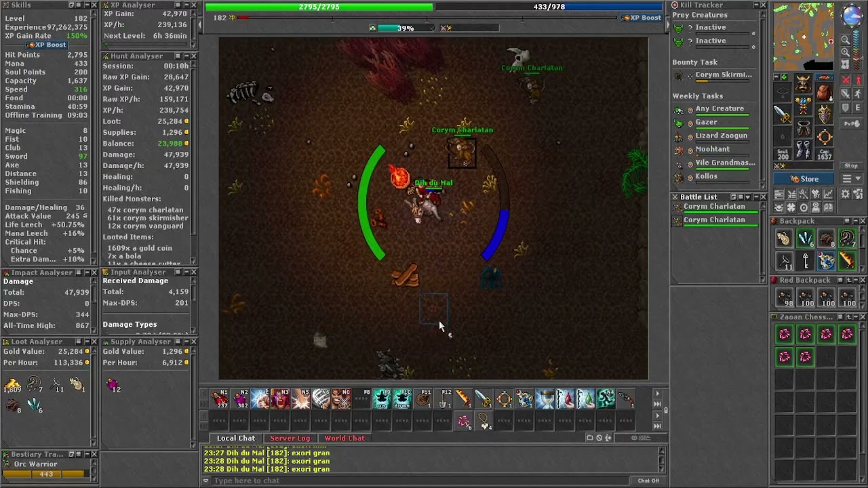868x488 pixels.
Task: Open the main menu dropdown beside Store
Action: coord(851,178)
